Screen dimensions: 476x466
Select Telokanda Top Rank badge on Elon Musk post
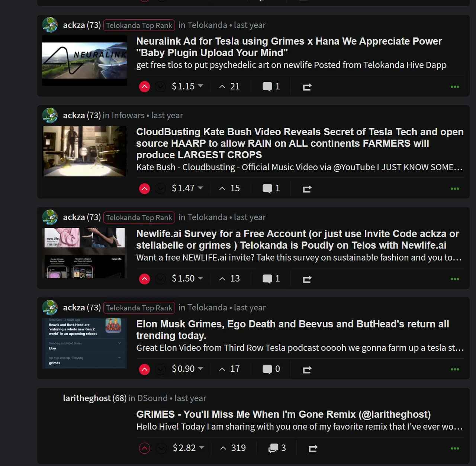click(139, 308)
